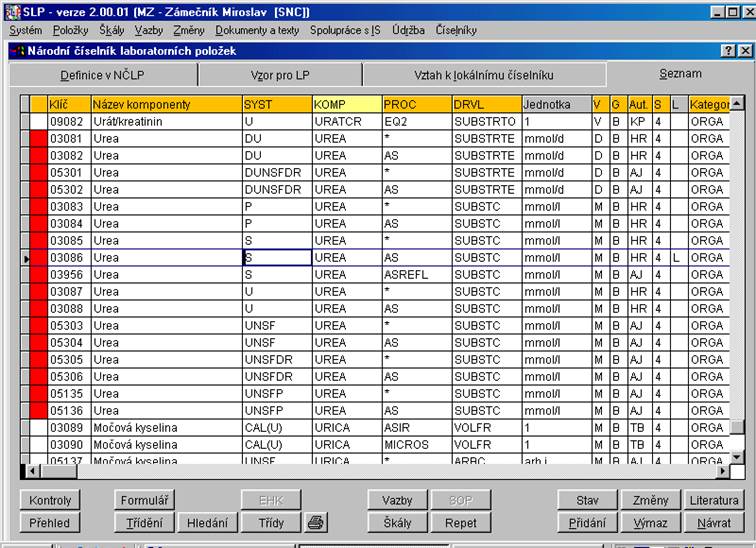Image resolution: width=756 pixels, height=548 pixels.
Task: Switch to the Definice v NČLP tab
Action: click(103, 75)
